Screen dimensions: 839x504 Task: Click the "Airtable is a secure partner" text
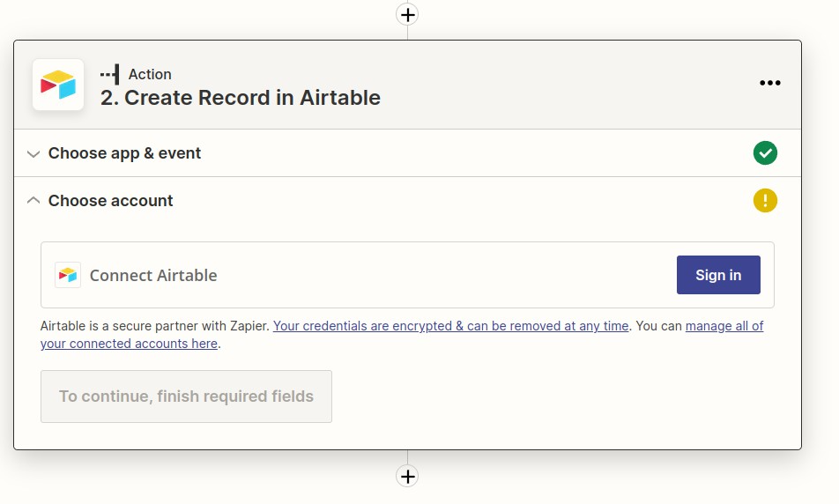(x=154, y=326)
